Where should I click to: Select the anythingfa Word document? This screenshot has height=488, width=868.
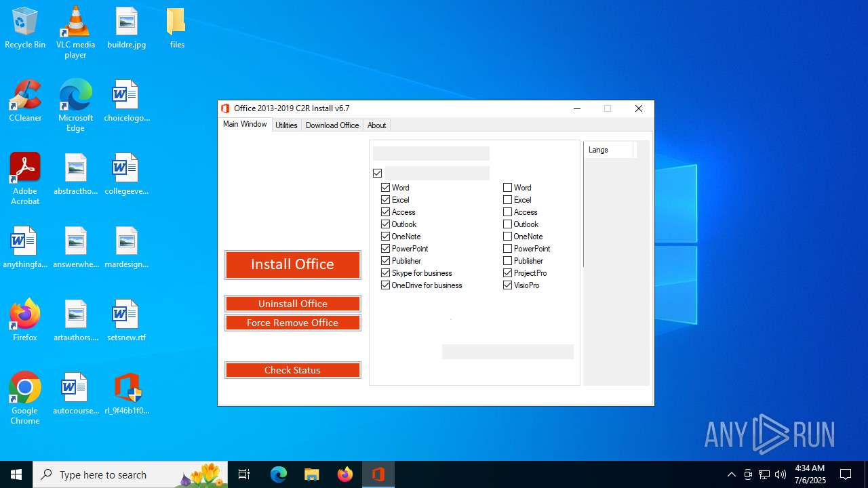point(25,247)
